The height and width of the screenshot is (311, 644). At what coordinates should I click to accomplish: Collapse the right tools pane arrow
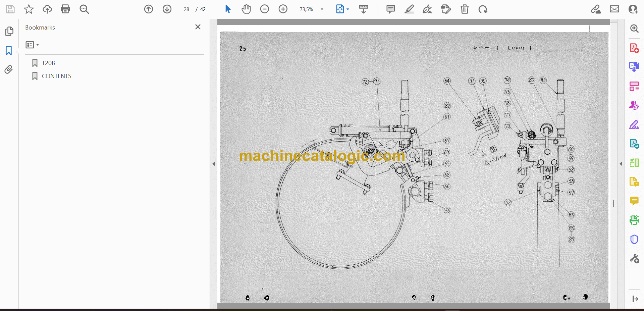(621, 164)
